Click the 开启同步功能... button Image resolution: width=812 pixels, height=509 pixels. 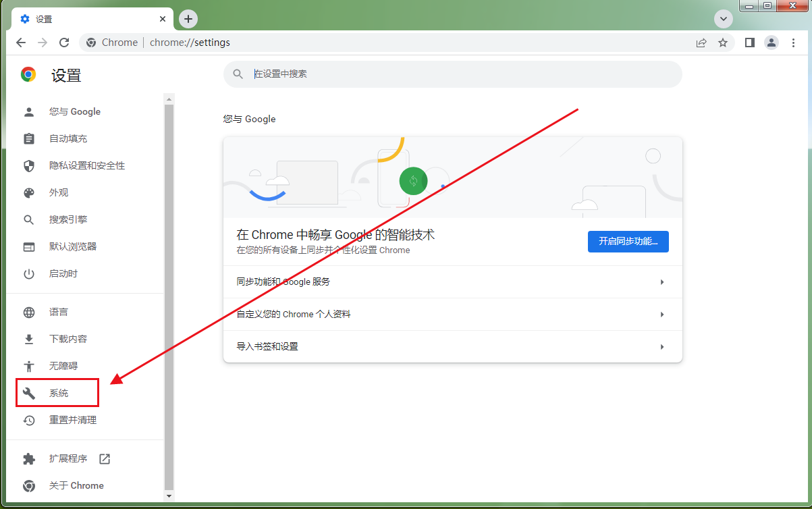[628, 241]
